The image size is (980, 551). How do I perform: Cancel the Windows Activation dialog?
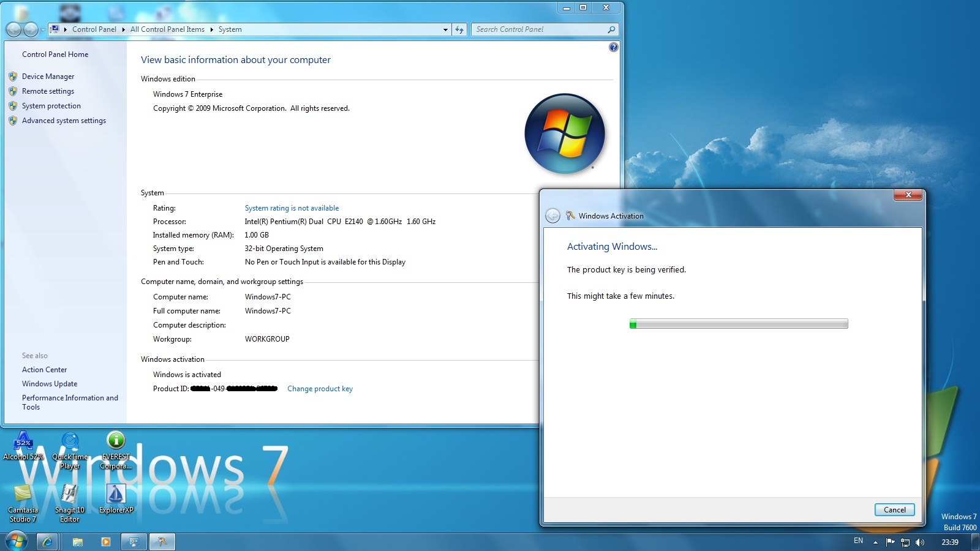(x=894, y=510)
